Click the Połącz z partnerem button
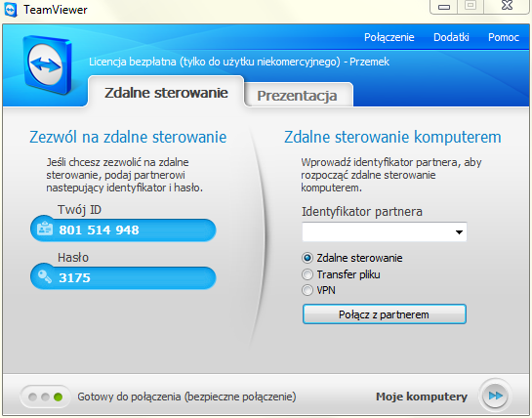 [x=384, y=314]
